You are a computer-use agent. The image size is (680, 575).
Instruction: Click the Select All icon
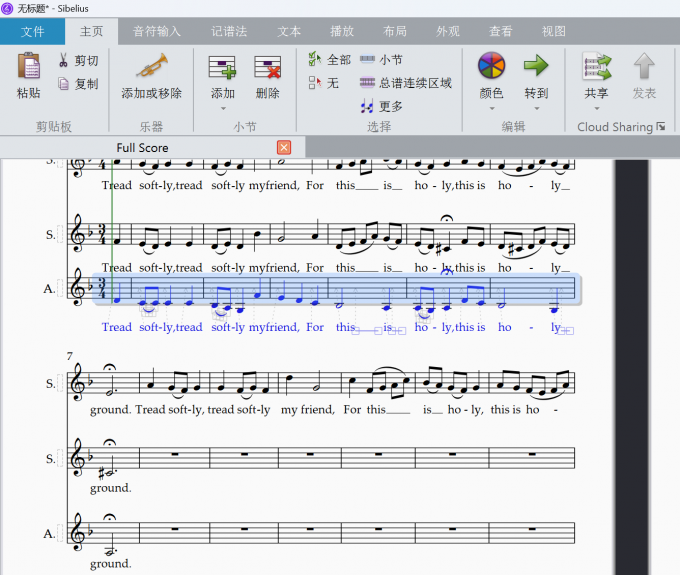coord(315,59)
